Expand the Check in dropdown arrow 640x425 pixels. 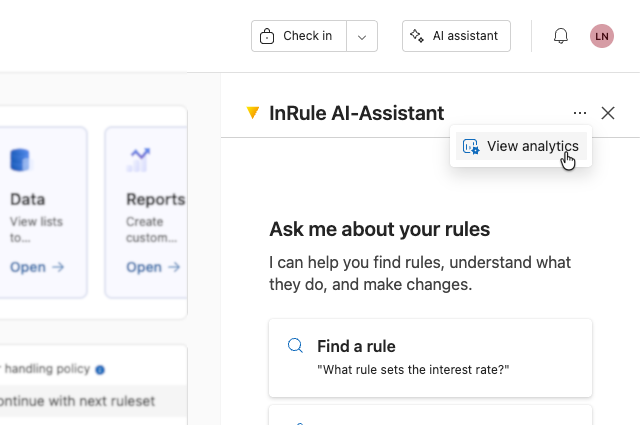[x=362, y=36]
